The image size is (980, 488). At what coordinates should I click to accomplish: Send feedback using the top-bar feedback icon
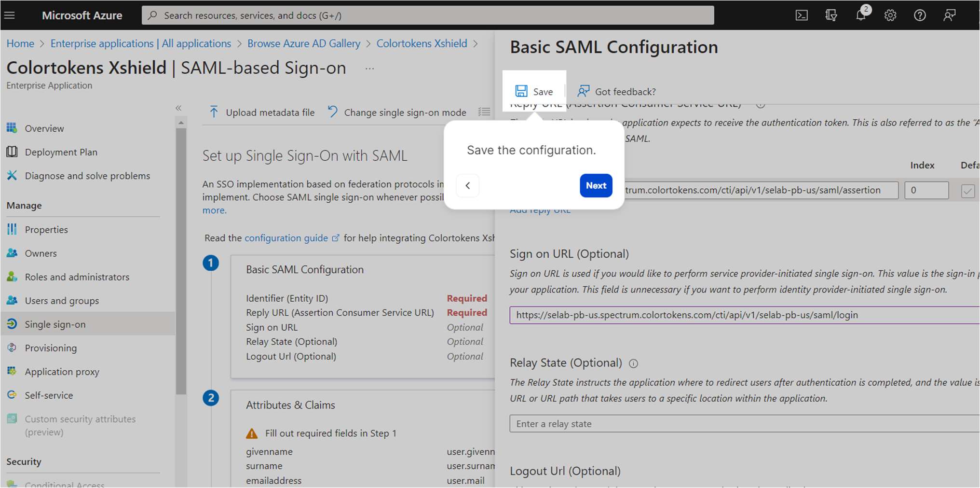point(949,15)
